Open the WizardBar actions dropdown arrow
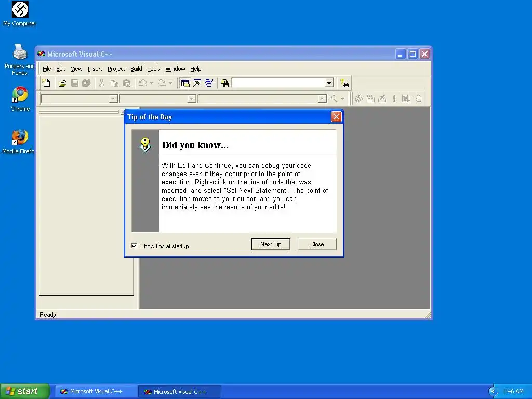 (342, 99)
